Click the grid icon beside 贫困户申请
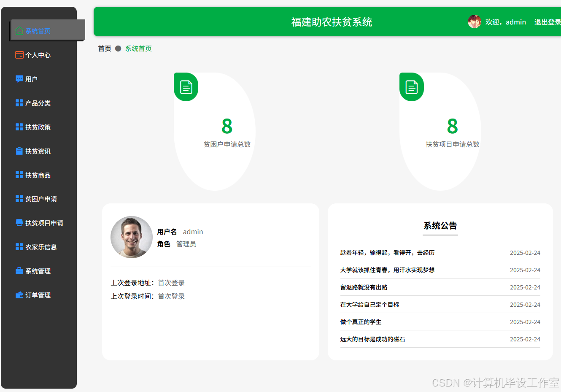Screen dimensions: 561x392 (19, 199)
